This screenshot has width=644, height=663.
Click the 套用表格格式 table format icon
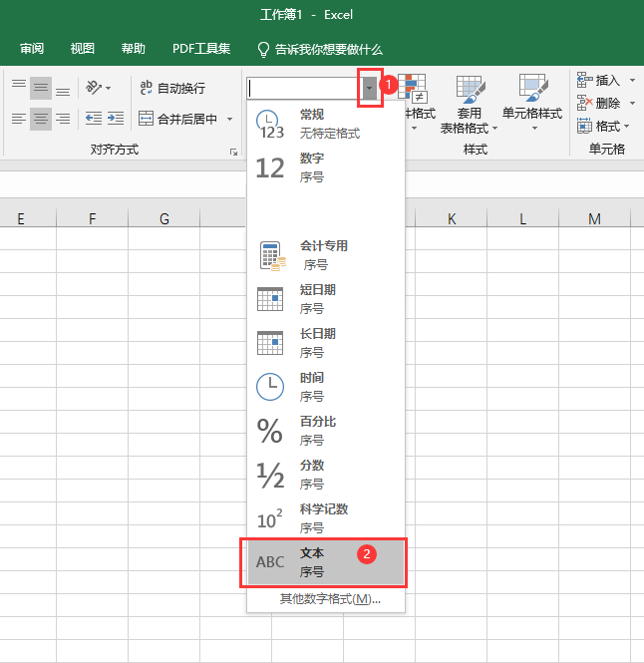[x=470, y=89]
